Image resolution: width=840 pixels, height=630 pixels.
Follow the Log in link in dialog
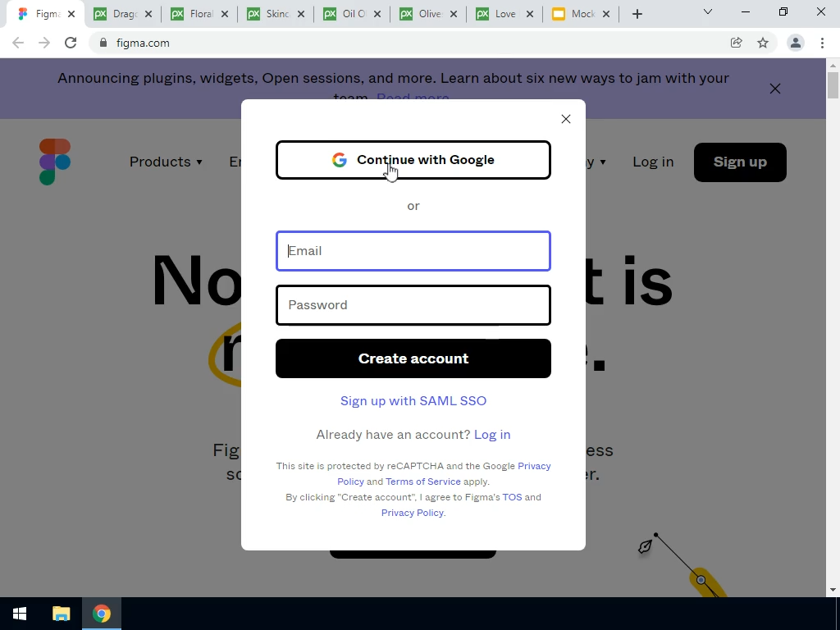click(x=492, y=435)
